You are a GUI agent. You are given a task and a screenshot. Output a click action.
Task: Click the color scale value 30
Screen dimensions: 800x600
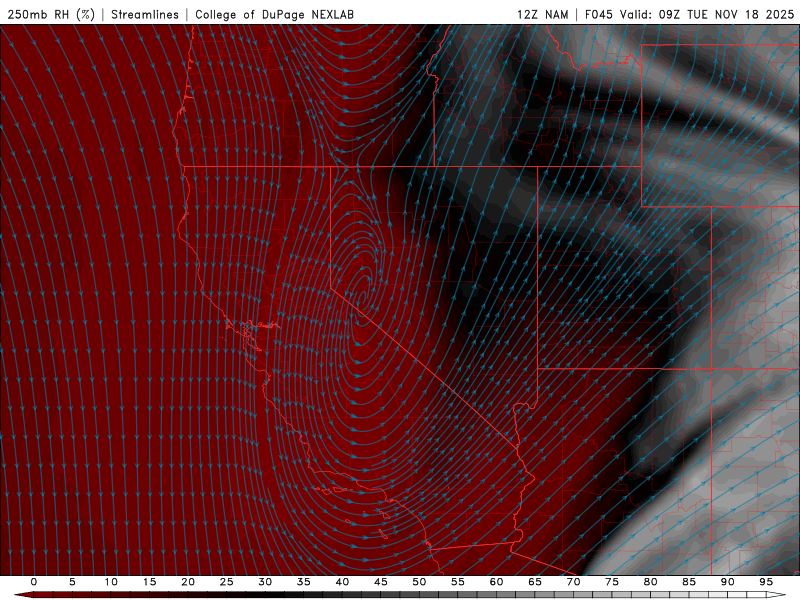coord(265,582)
